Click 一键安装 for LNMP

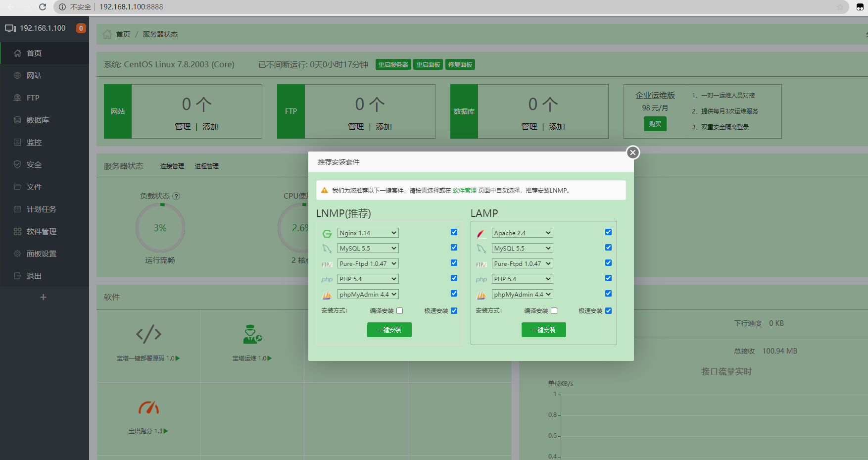389,330
